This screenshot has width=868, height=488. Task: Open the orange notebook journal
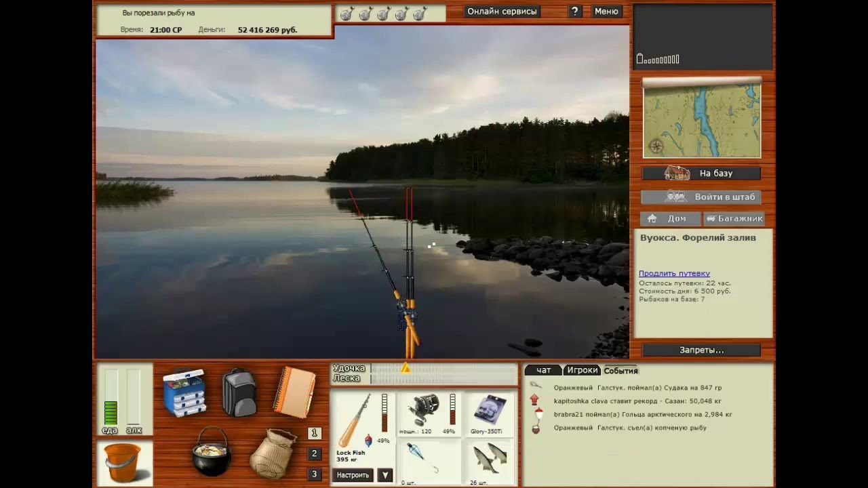[x=294, y=392]
